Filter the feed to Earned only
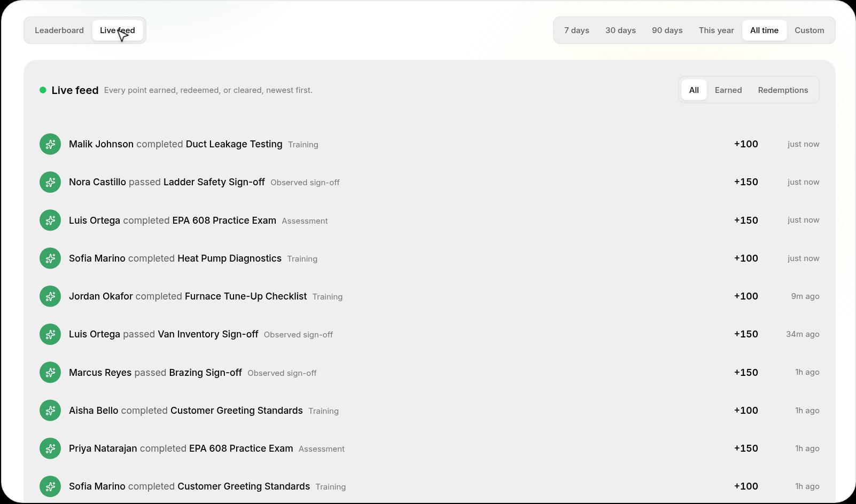The width and height of the screenshot is (856, 504). click(x=728, y=90)
